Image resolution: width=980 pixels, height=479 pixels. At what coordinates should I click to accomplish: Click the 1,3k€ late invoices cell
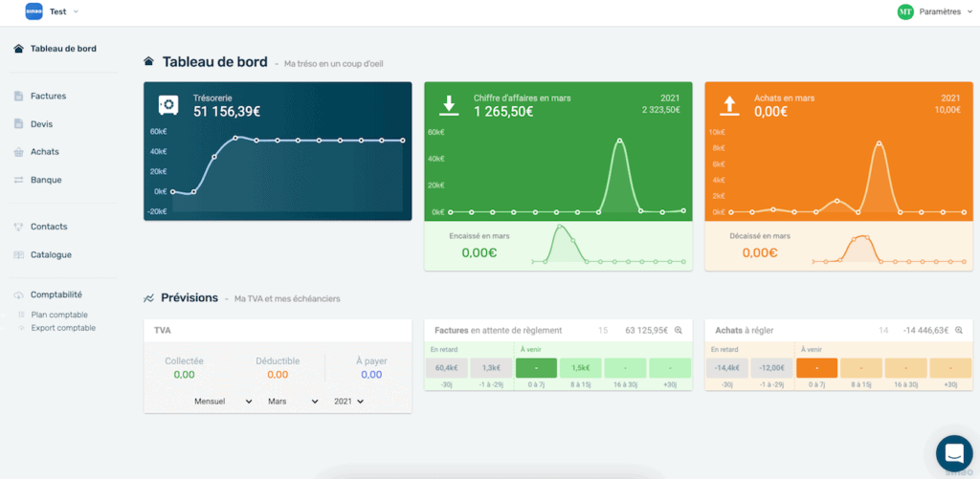(x=491, y=368)
